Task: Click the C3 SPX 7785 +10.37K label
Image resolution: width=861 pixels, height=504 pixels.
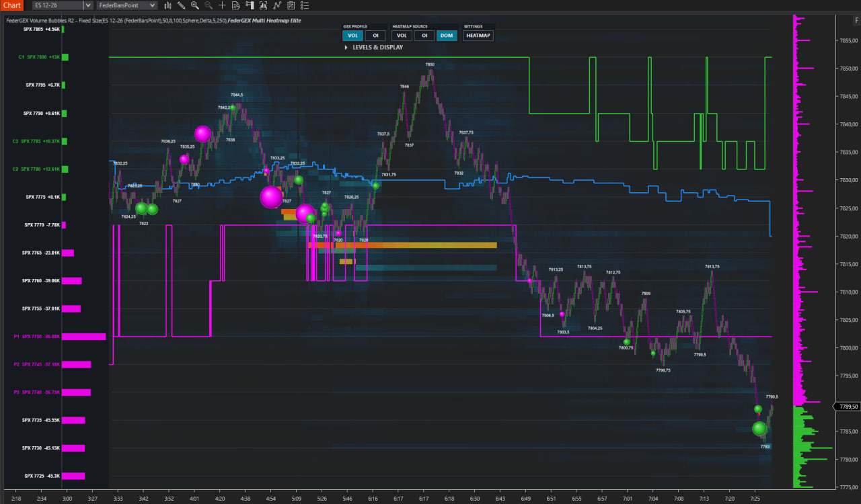Action: [36, 141]
